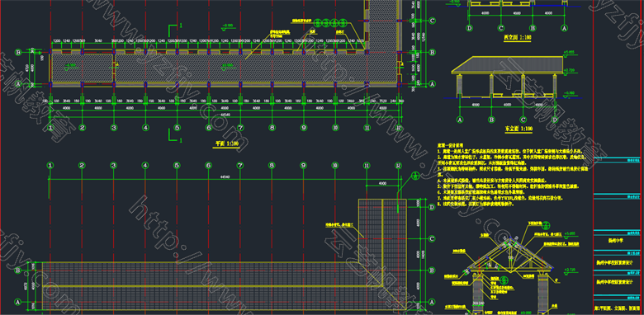Select the 44540 dimension above the roof plan

point(225,176)
